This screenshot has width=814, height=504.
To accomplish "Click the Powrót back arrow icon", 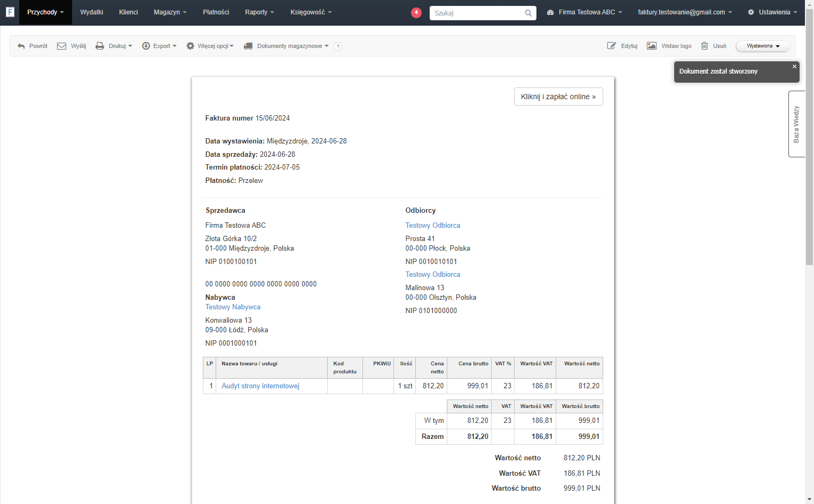I will pyautogui.click(x=21, y=46).
